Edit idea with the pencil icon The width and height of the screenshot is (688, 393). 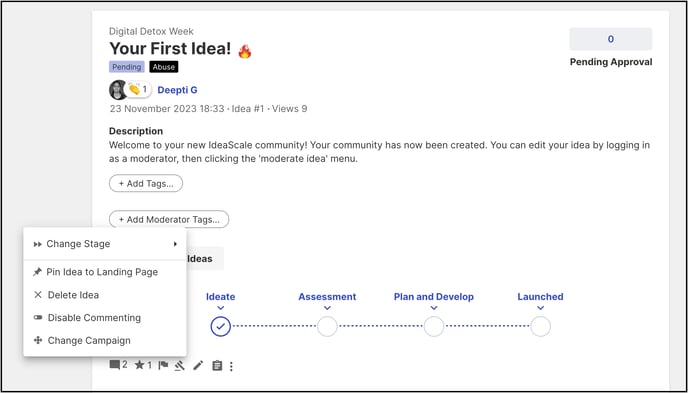[198, 365]
